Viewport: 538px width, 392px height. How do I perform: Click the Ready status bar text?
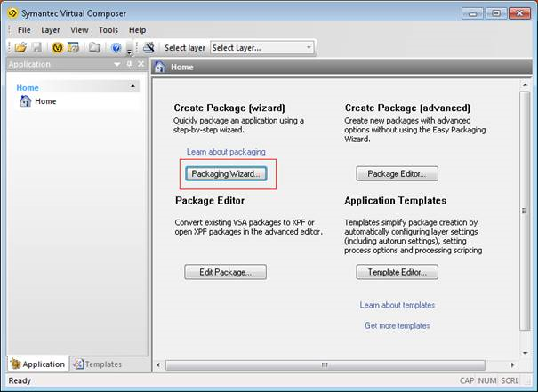click(20, 380)
